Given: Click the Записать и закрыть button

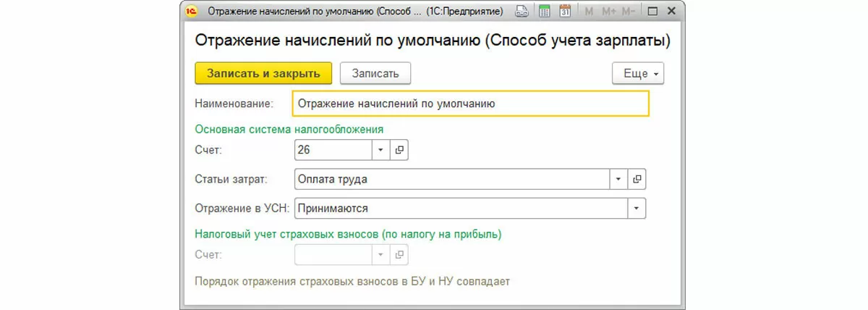Looking at the screenshot, I should 263,73.
